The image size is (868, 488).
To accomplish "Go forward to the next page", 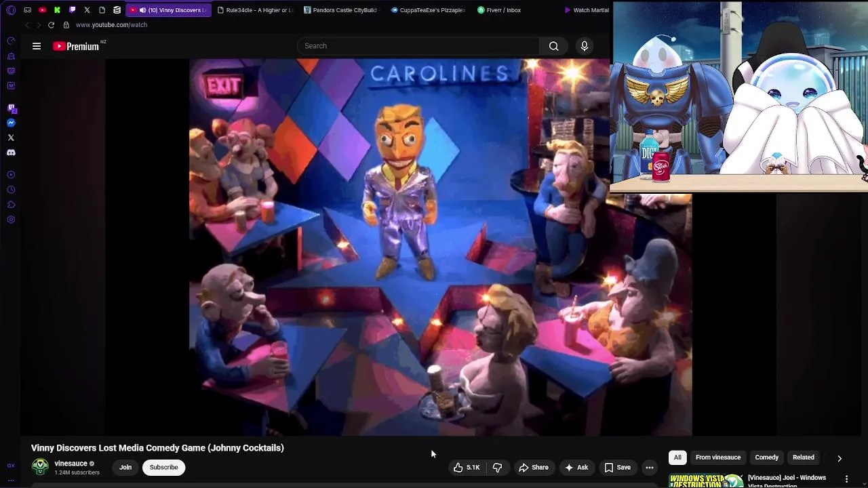I will 39,25.
